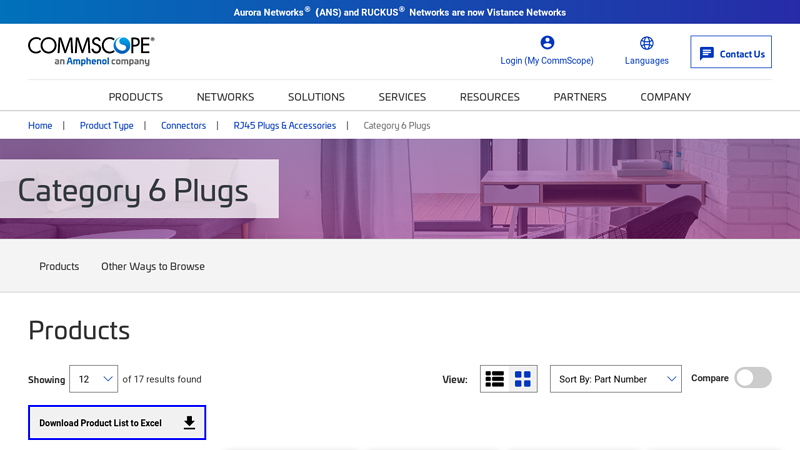Open Product Type breadcrumb link
The width and height of the screenshot is (800, 450).
[x=107, y=126]
